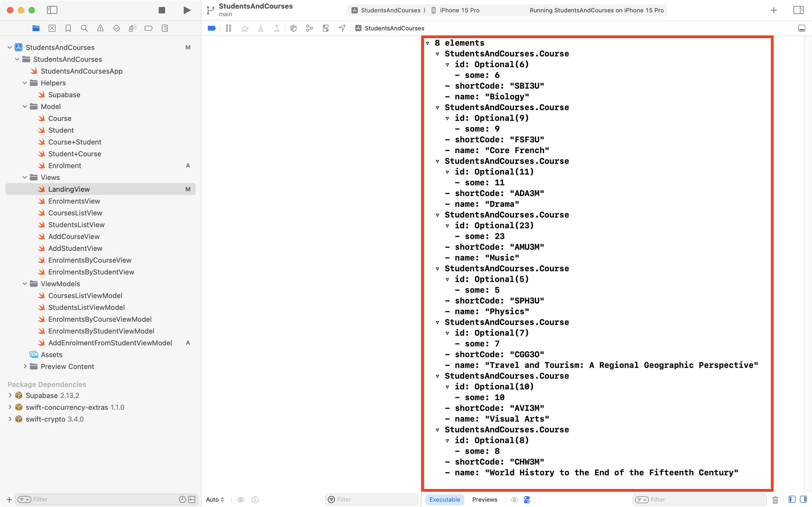
Task: Collapse the ViewModels folder
Action: pos(24,284)
